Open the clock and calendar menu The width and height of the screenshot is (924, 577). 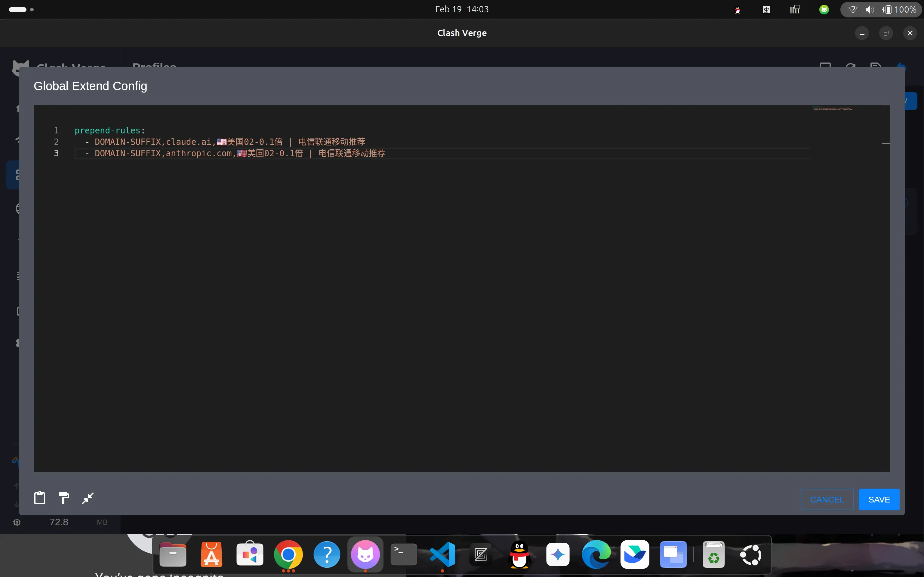462,10
